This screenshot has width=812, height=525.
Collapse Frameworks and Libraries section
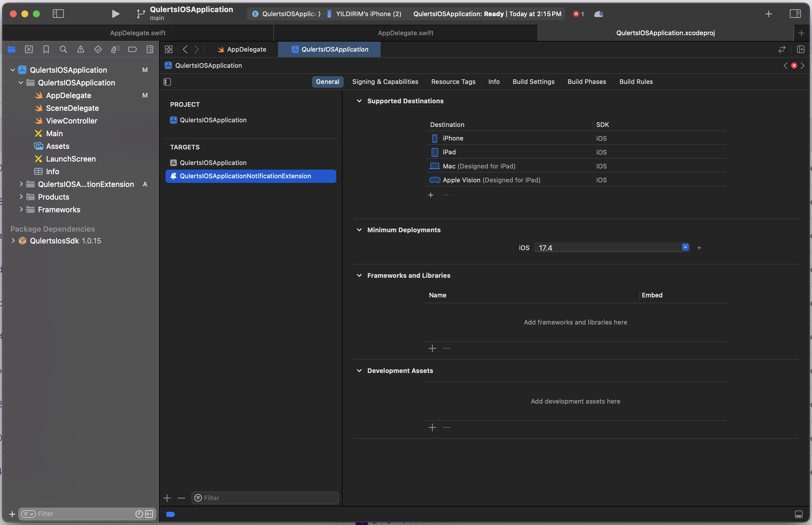pos(359,275)
